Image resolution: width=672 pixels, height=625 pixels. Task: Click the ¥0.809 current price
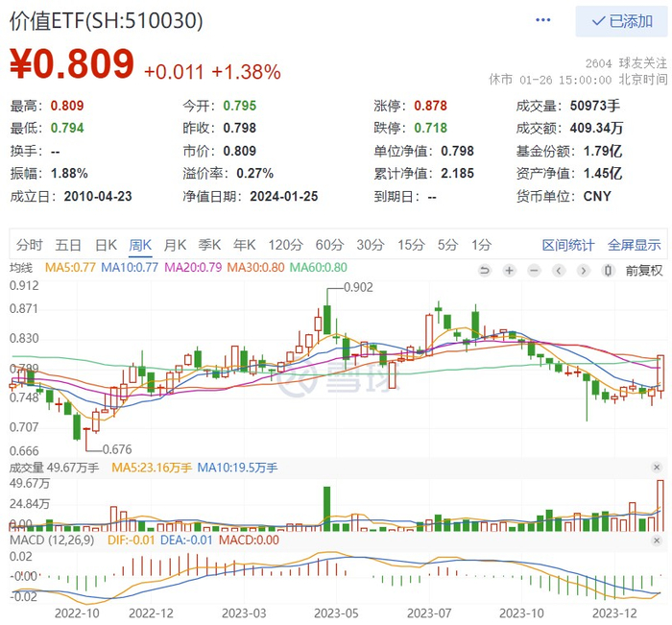click(x=72, y=64)
